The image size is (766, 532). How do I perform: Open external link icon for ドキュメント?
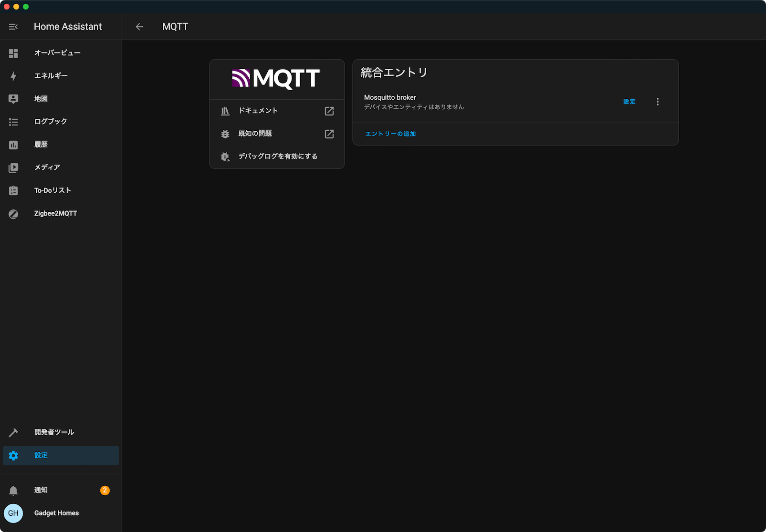(x=329, y=111)
